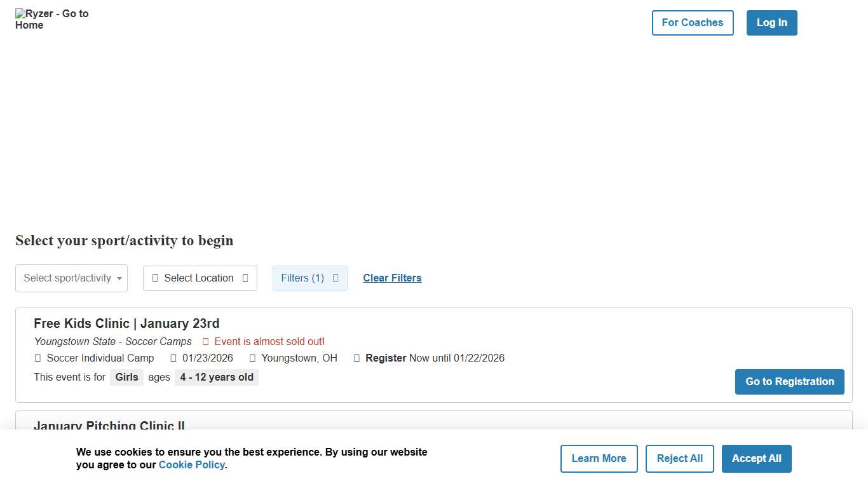868x488 pixels.
Task: Click the icon beside Soccer Individual Camp
Action: (37, 358)
